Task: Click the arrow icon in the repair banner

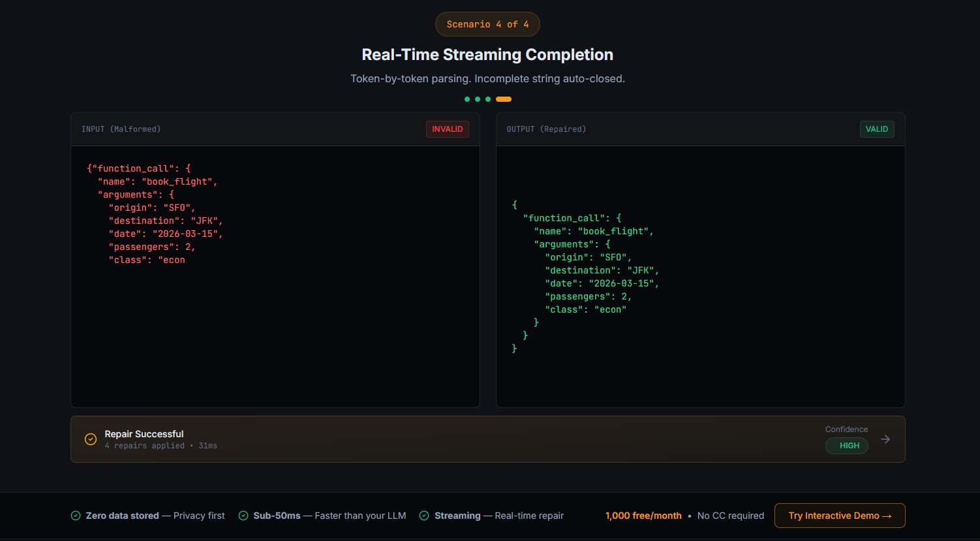Action: pyautogui.click(x=885, y=439)
